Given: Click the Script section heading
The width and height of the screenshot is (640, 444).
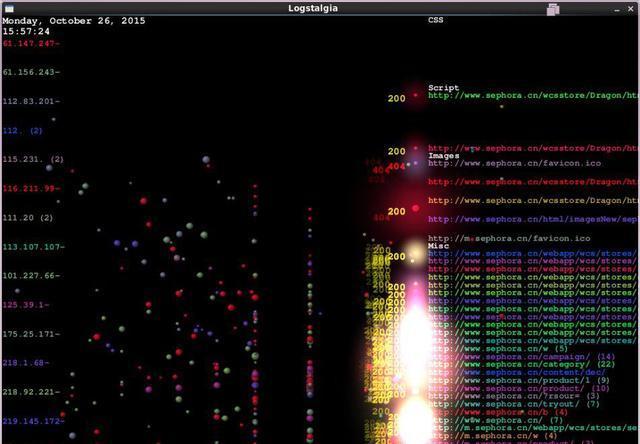Looking at the screenshot, I should click(x=443, y=87).
